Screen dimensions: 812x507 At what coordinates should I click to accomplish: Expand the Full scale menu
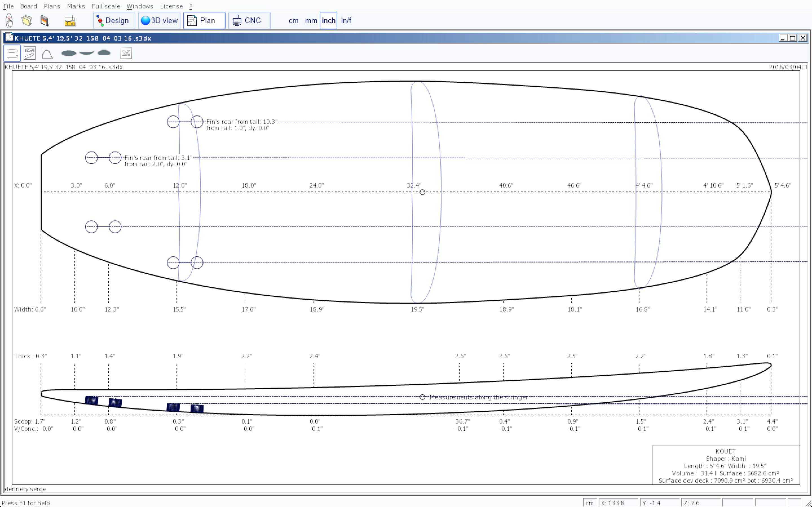point(106,6)
